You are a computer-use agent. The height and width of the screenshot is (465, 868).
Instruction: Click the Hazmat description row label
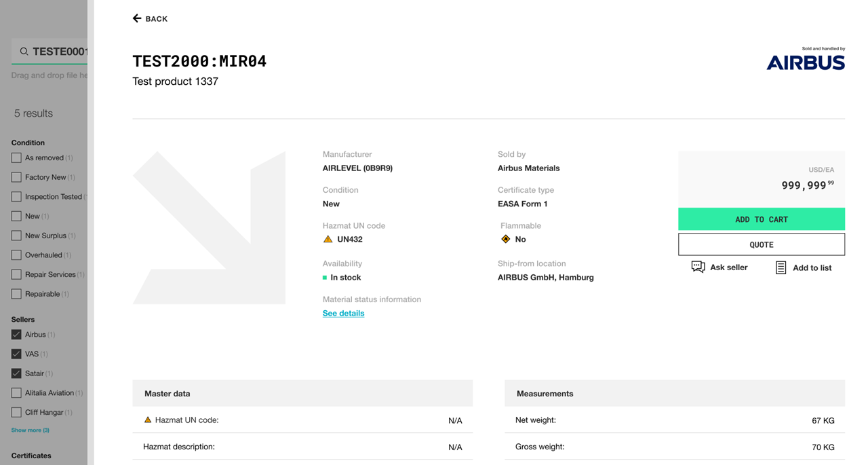[x=179, y=447]
